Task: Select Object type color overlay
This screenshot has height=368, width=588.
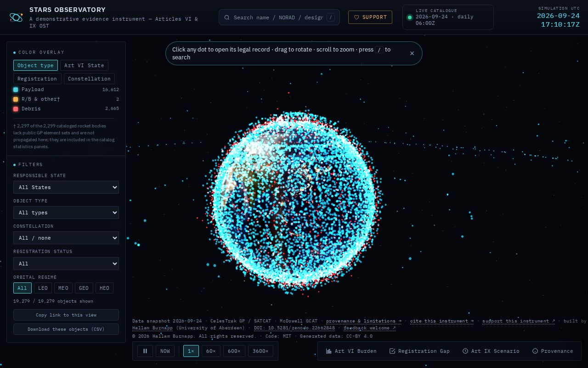Action: click(x=35, y=65)
